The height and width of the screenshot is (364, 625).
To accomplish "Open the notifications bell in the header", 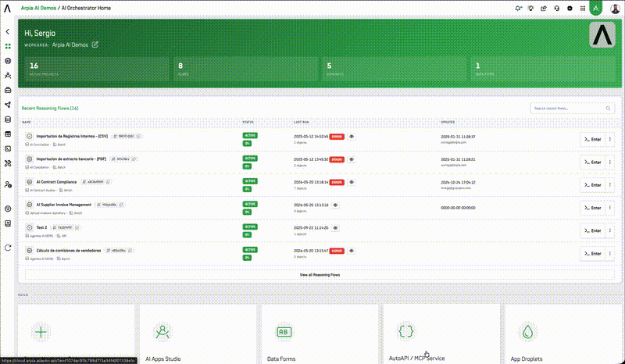I will pos(518,8).
